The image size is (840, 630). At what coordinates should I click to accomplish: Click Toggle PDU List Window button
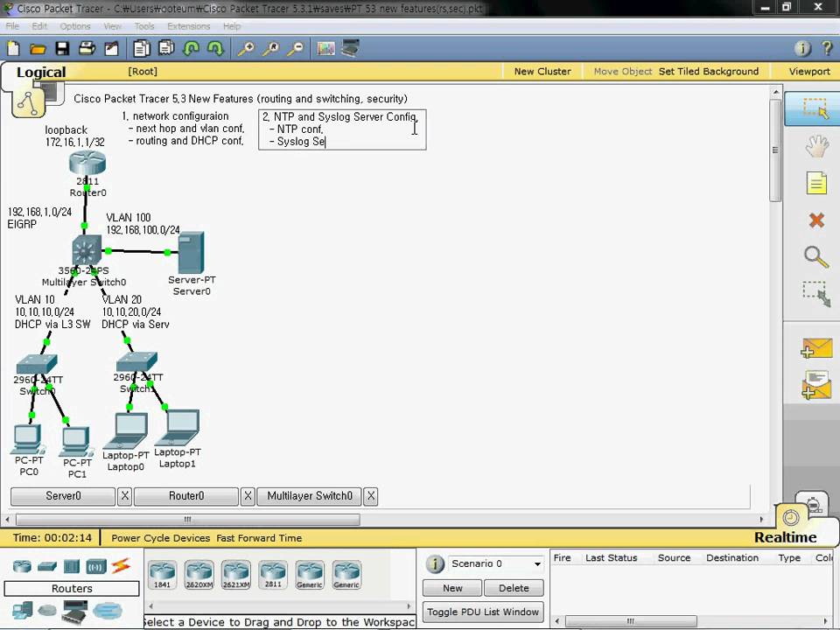click(483, 612)
